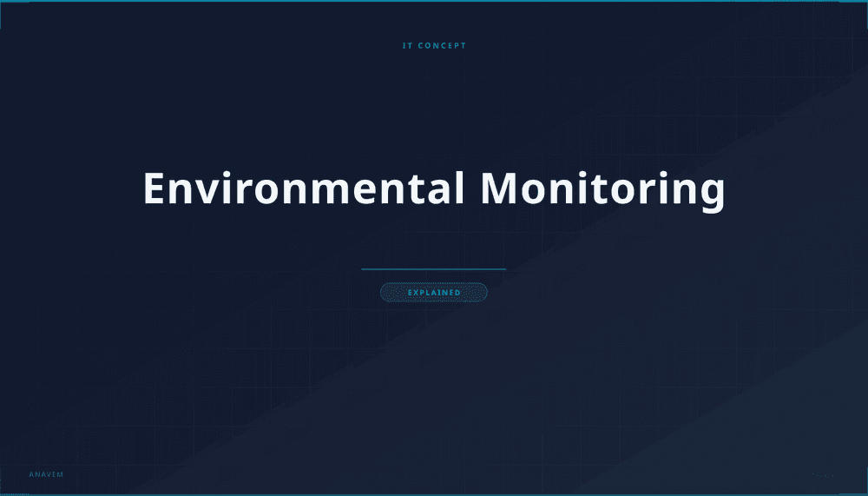Click the ANAVEM brand label
This screenshot has height=496, width=868.
(x=46, y=474)
